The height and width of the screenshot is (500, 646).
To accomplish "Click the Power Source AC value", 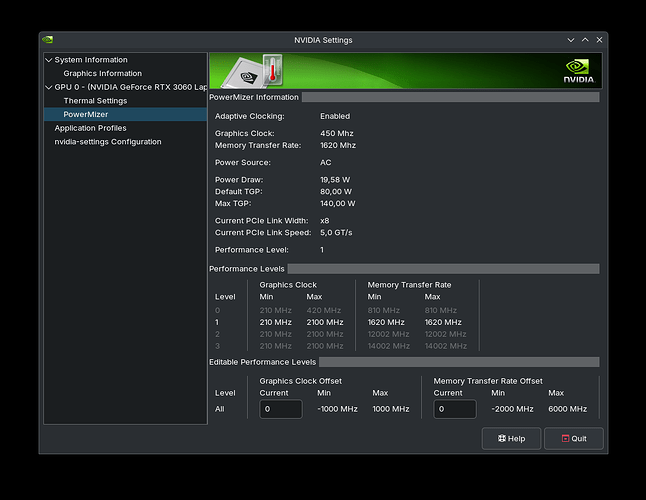I will (x=325, y=162).
